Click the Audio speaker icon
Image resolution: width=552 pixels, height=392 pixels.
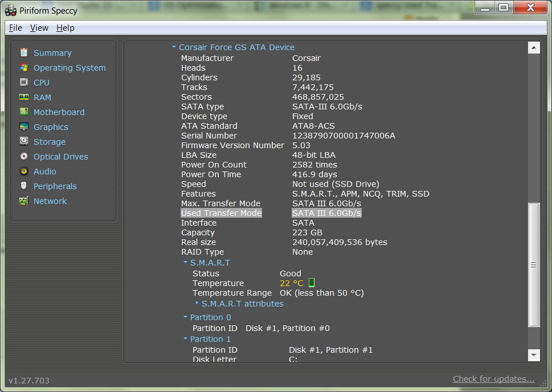click(23, 171)
